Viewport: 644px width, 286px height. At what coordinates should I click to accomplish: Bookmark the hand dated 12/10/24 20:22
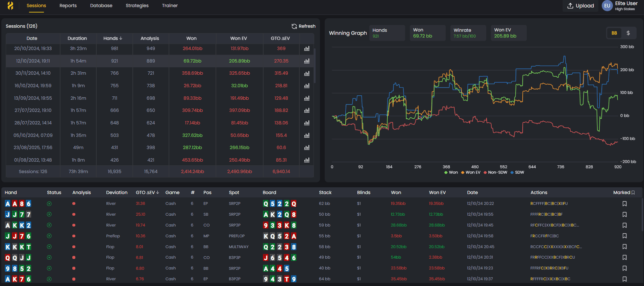(x=624, y=204)
